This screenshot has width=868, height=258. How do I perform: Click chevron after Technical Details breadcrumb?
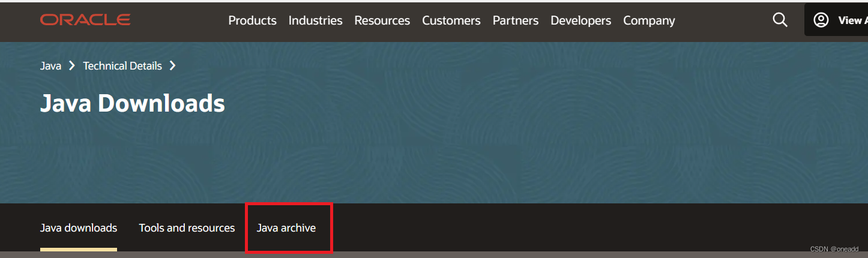click(172, 66)
